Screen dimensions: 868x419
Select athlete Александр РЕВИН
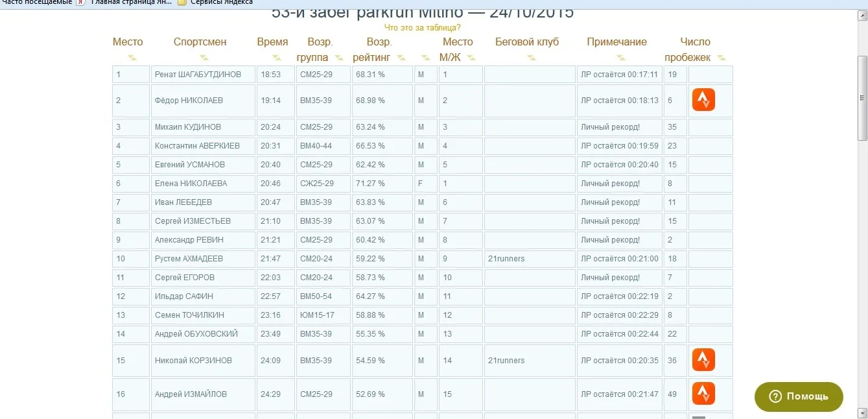tap(189, 240)
